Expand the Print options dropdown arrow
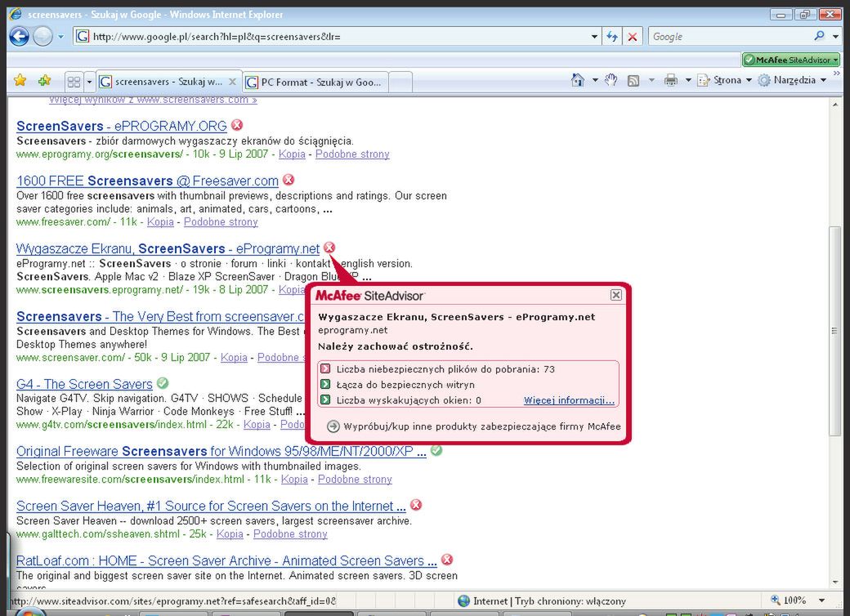The width and height of the screenshot is (850, 616). (x=688, y=80)
